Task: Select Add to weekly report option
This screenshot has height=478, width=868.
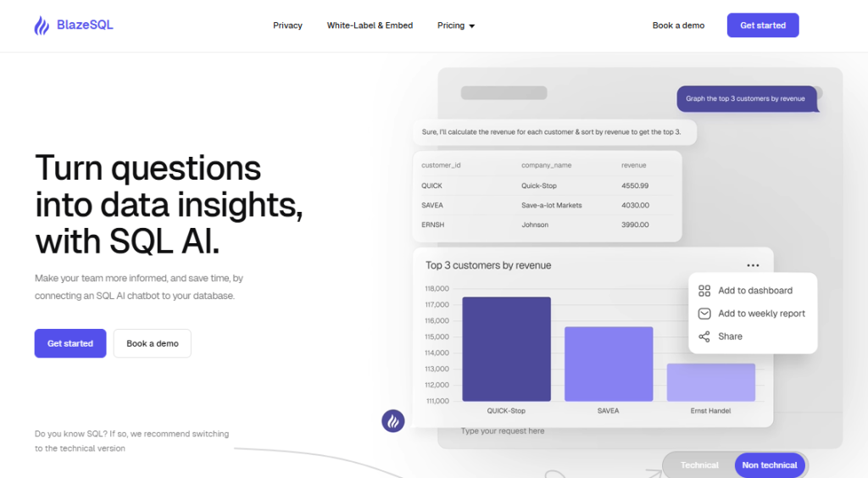Action: [x=761, y=314]
